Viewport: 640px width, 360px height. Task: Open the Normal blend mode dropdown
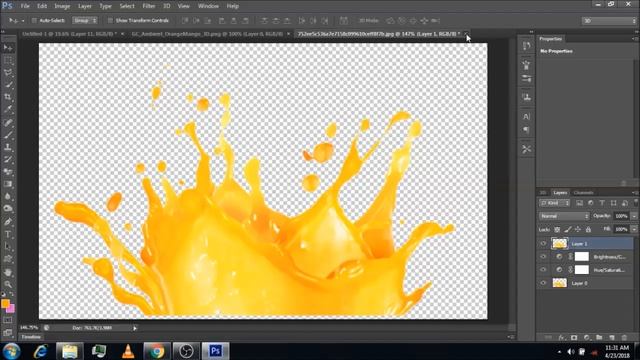(564, 216)
